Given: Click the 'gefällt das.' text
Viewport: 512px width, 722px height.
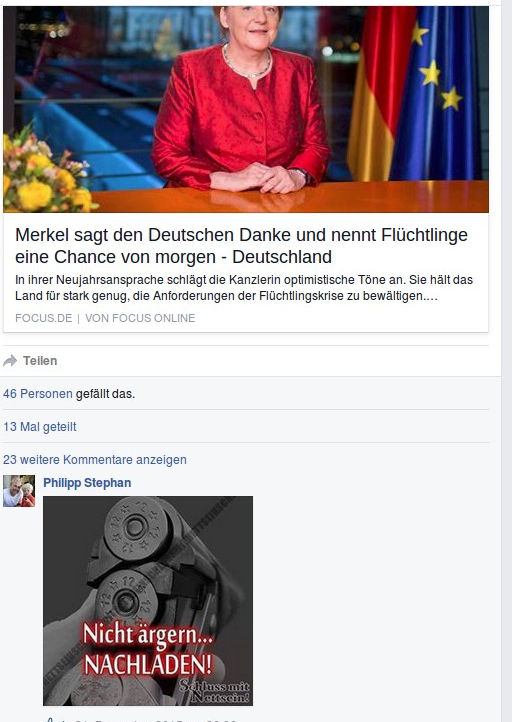Looking at the screenshot, I should (105, 394).
